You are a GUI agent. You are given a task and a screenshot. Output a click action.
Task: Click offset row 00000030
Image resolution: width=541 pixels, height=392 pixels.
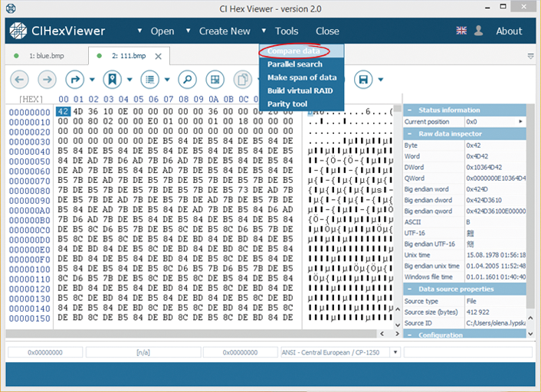pyautogui.click(x=30, y=142)
